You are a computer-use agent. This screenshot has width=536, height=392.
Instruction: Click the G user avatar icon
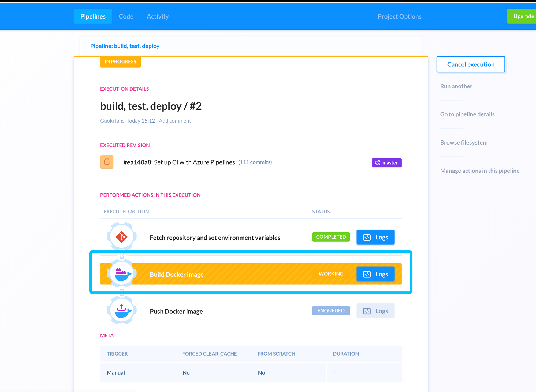[107, 162]
